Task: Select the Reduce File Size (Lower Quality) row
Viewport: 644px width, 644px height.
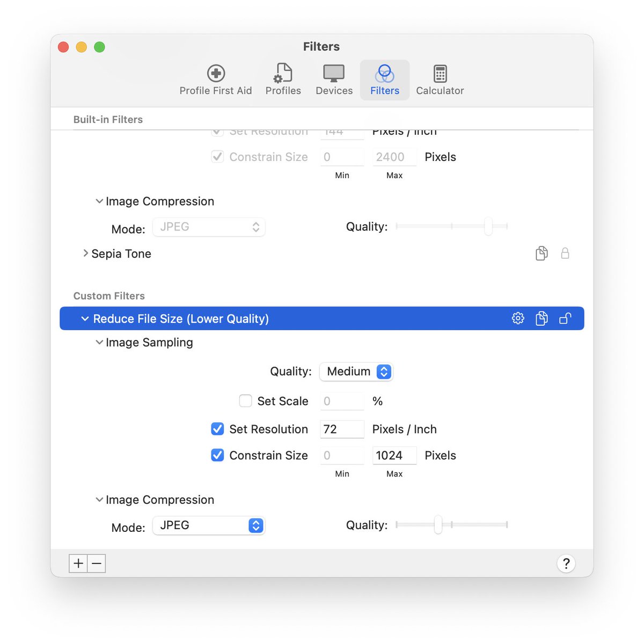Action: pos(322,319)
